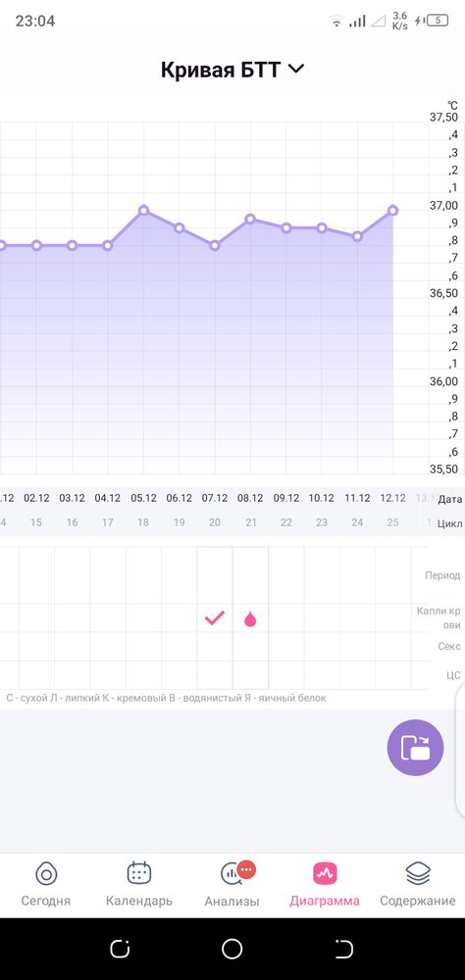
Task: Select the temperature point for 09.12
Action: pyautogui.click(x=286, y=228)
